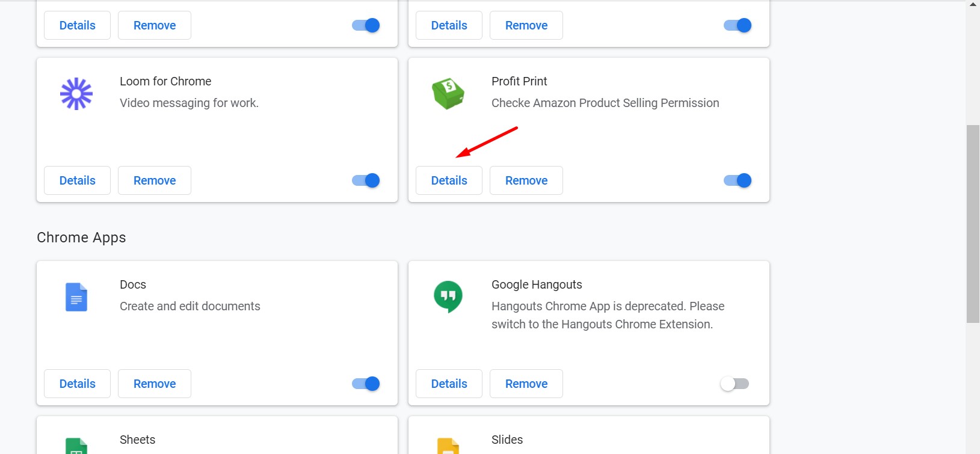Remove the Loom for Chrome extension
The image size is (980, 454).
click(x=155, y=180)
